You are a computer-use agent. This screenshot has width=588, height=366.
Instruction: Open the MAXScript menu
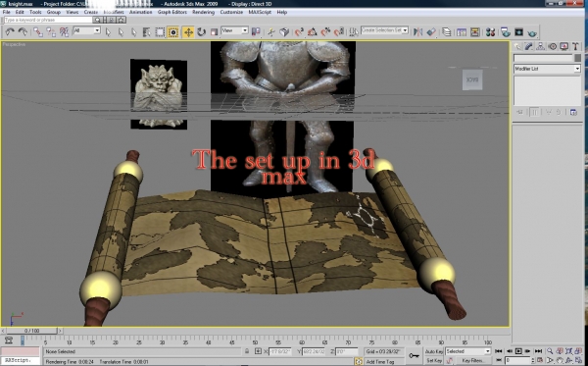[260, 12]
